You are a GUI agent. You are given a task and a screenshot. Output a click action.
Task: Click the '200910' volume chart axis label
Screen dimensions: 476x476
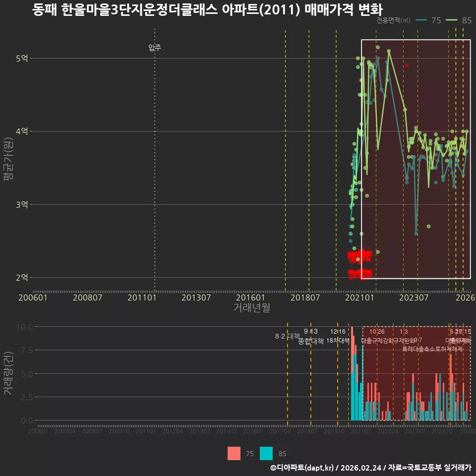(119, 431)
